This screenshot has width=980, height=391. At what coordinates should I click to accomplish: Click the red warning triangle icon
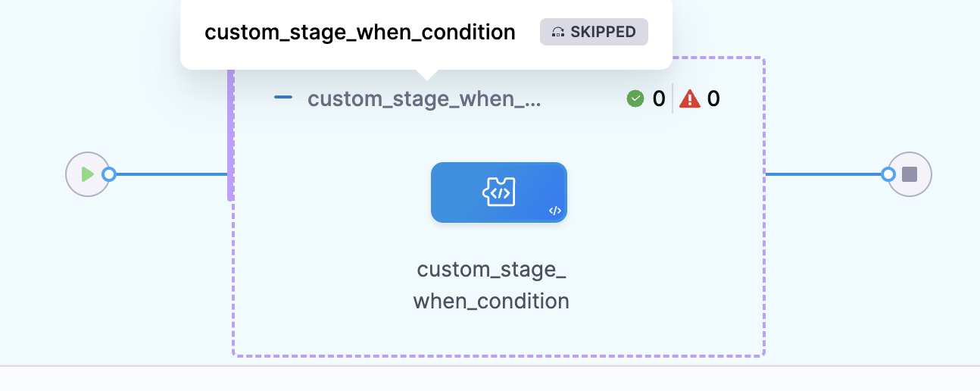[690, 99]
